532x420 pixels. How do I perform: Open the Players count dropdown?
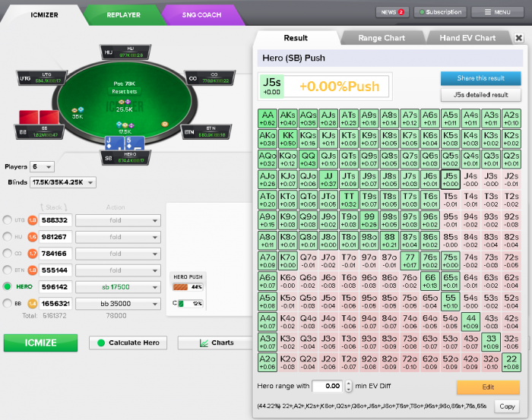click(42, 167)
